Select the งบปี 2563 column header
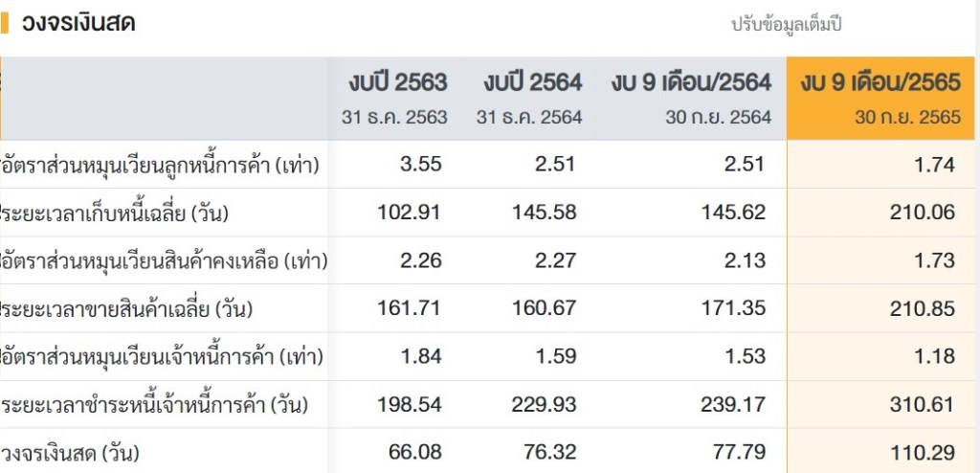This screenshot has height=473, width=980. click(397, 83)
